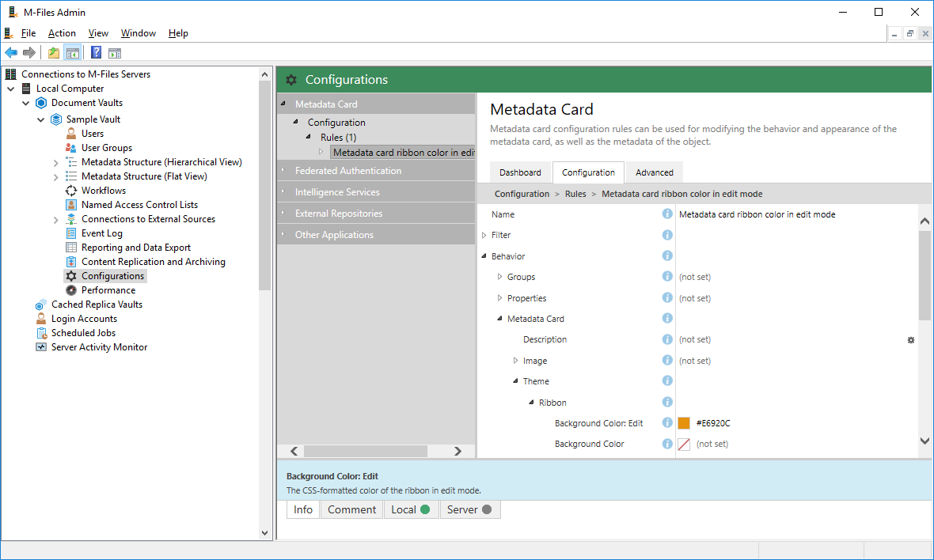The width and height of the screenshot is (934, 560).
Task: Expand Connections to External Sources node
Action: (x=56, y=220)
